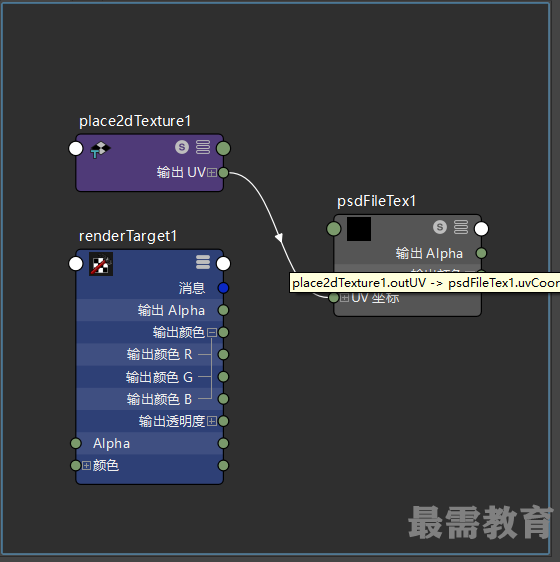Click the 输出颜色 output port on renderTarget1
This screenshot has width=560, height=562.
tap(223, 332)
